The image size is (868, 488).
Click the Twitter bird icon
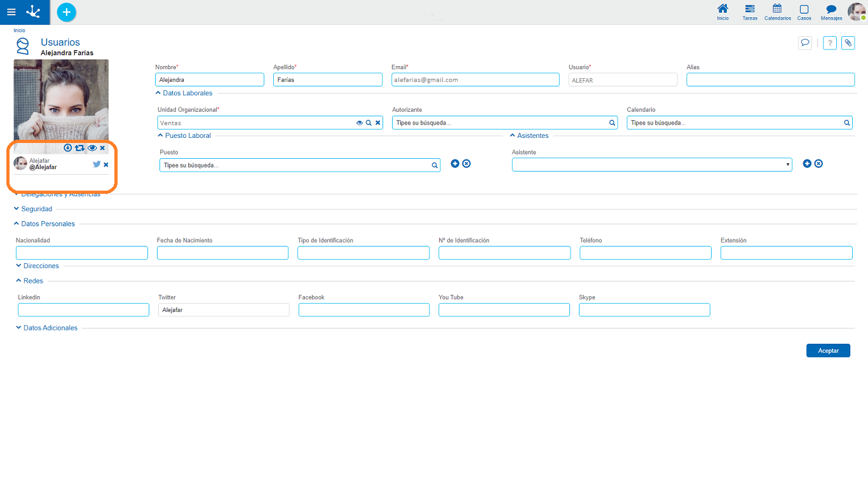[x=97, y=164]
